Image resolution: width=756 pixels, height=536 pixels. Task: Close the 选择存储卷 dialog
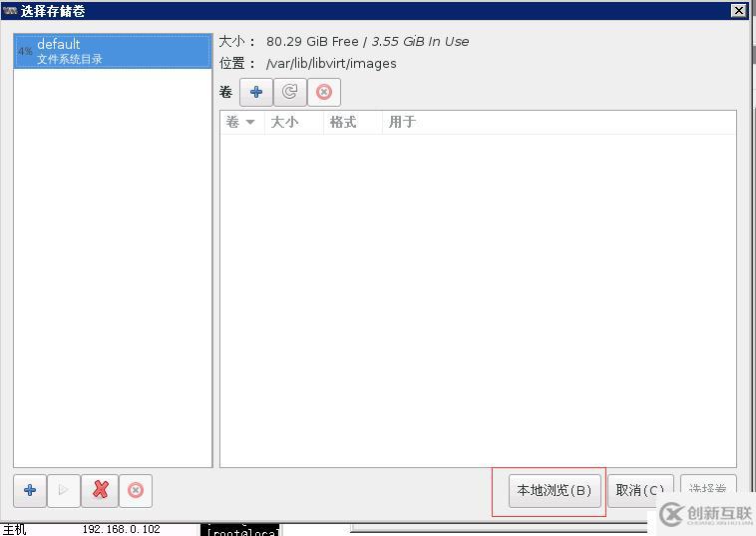[x=738, y=10]
